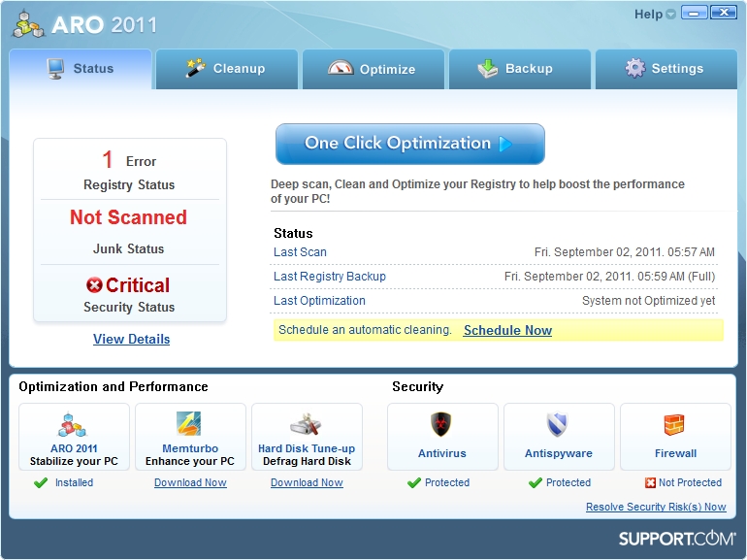The width and height of the screenshot is (747, 560).
Task: Click green checkmark under Antispyware
Action: (536, 482)
